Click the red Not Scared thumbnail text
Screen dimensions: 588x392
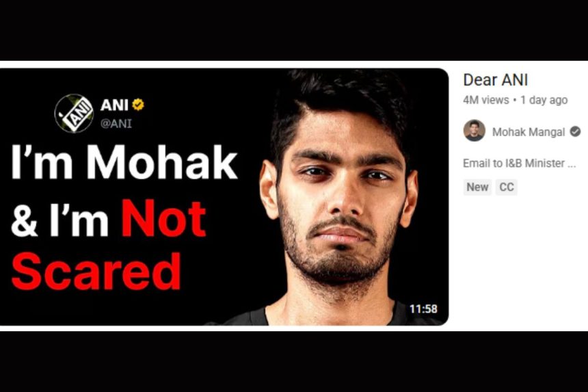point(109,245)
